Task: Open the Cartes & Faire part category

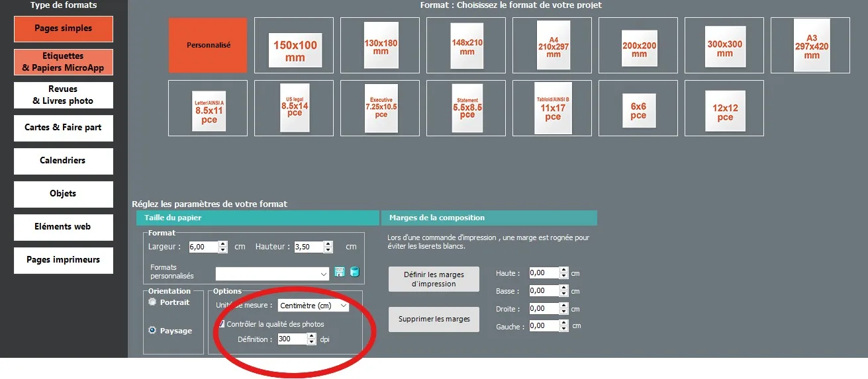Action: [64, 128]
